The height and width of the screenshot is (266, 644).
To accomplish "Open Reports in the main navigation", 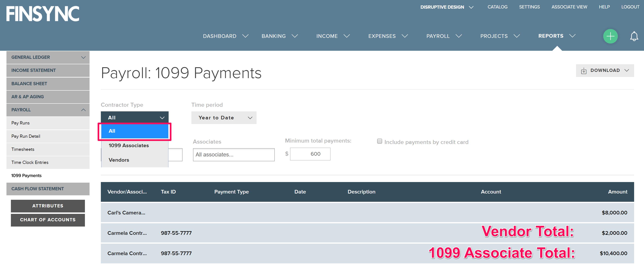I will pyautogui.click(x=551, y=36).
